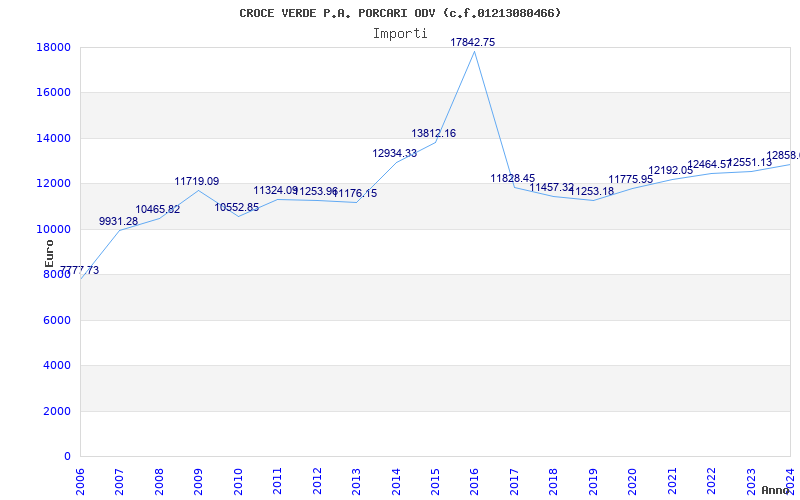800x500 pixels.
Task: Click x-axis year 2006
Action: (x=80, y=481)
